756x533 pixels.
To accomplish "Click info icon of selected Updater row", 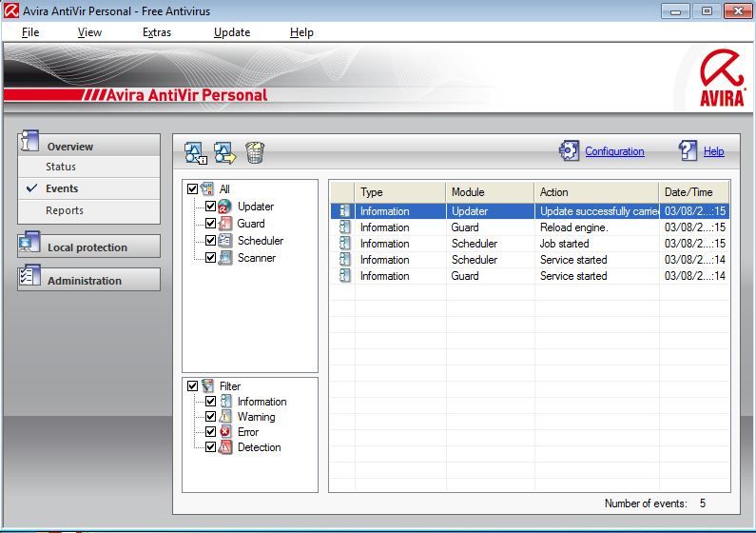I will [x=344, y=210].
